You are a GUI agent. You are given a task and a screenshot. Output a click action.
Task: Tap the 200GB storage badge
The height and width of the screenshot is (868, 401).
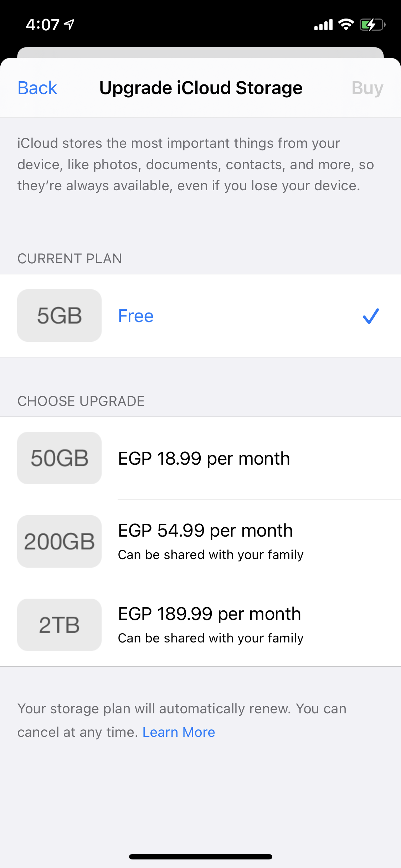pos(59,542)
